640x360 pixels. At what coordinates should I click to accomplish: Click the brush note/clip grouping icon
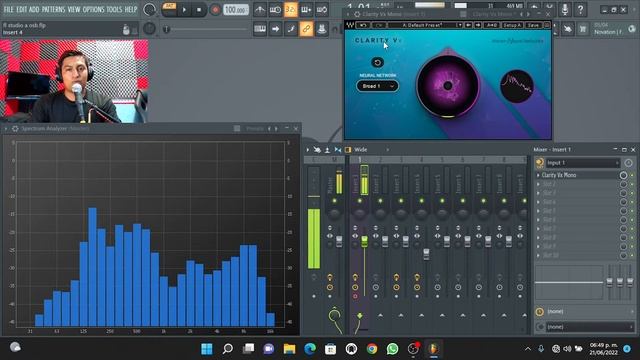tap(291, 29)
